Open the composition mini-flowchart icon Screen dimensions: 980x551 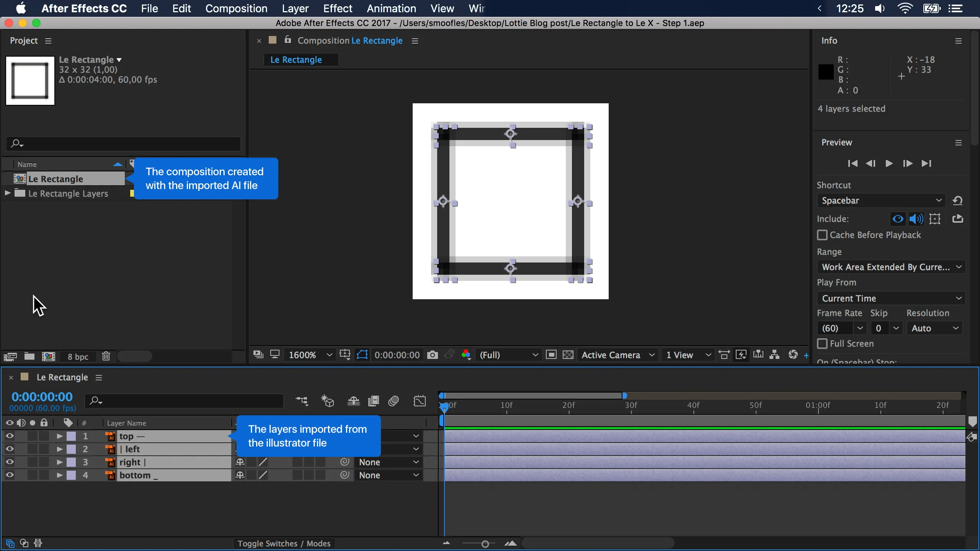click(x=302, y=401)
